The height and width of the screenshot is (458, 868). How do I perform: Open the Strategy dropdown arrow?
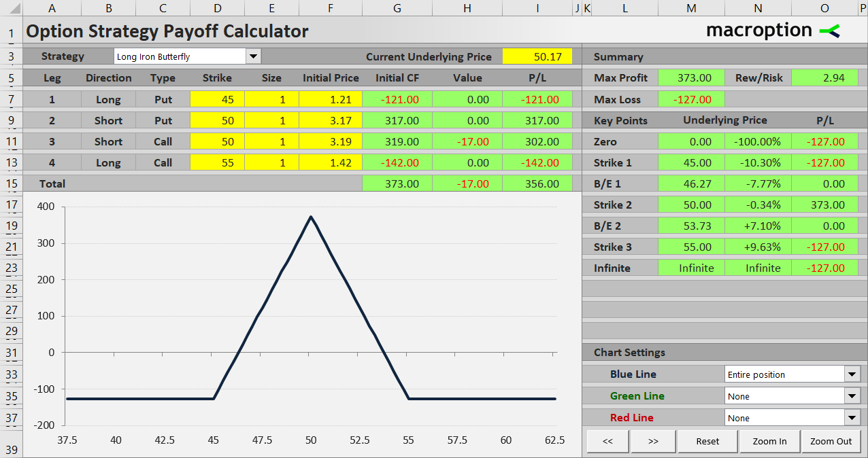pyautogui.click(x=253, y=56)
